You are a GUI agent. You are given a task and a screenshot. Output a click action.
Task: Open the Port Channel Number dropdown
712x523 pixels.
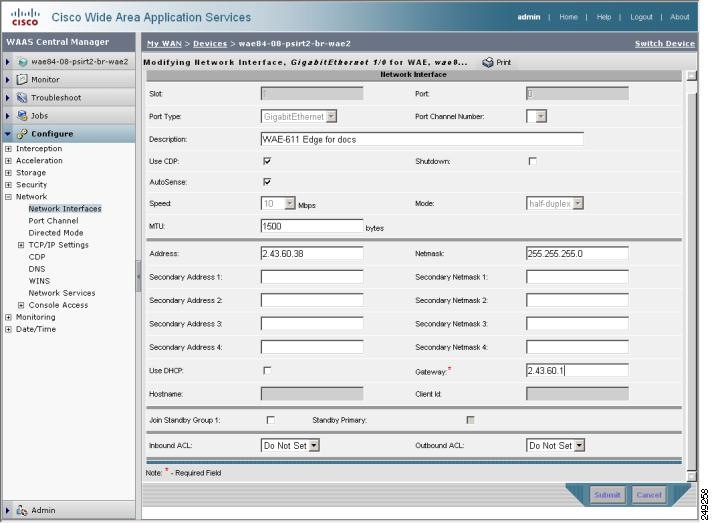click(x=540, y=117)
